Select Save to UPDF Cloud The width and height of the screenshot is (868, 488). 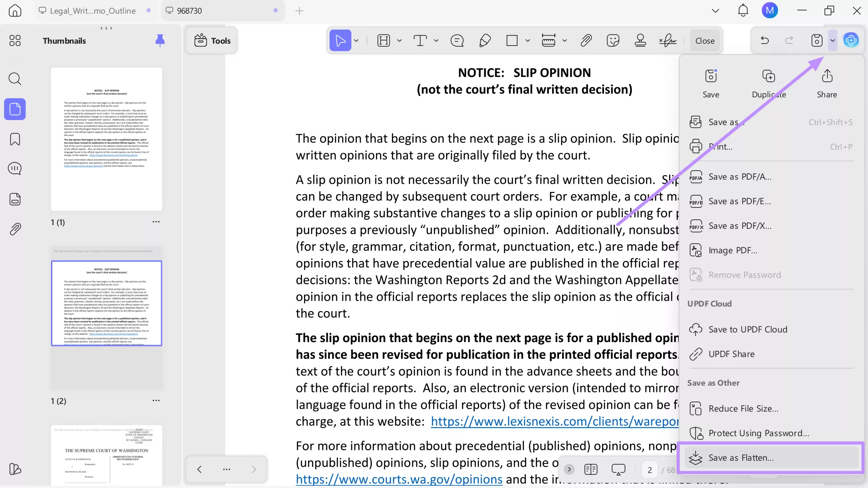pos(771,329)
